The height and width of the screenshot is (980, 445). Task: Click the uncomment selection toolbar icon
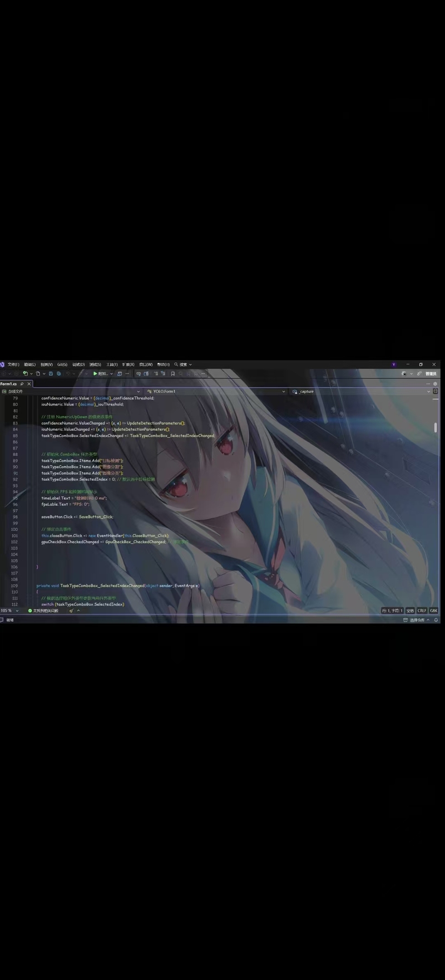(x=146, y=373)
